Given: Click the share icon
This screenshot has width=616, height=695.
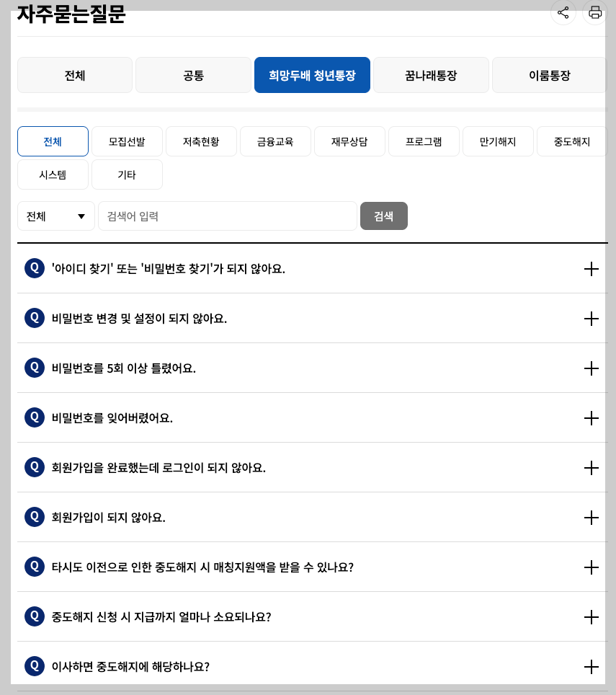Looking at the screenshot, I should pos(563,12).
